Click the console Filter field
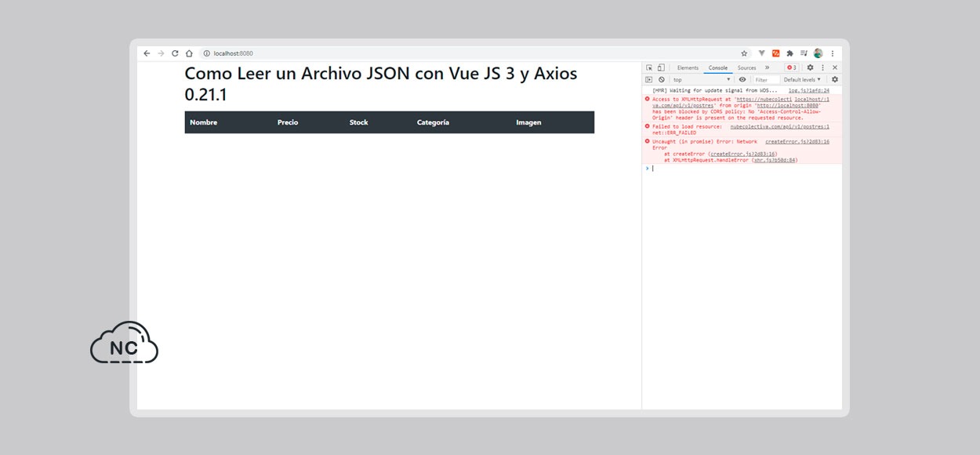Screen dimensions: 980x455 (x=766, y=79)
